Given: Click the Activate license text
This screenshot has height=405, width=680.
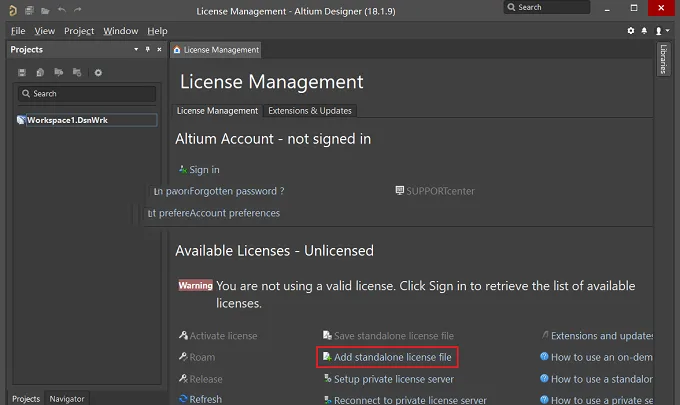Looking at the screenshot, I should [223, 336].
